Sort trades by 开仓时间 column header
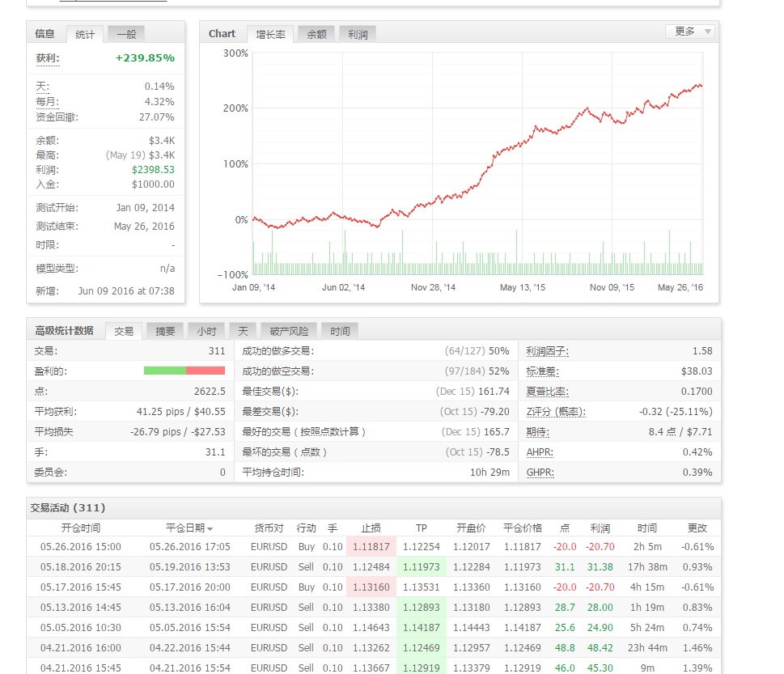The height and width of the screenshot is (674, 784). point(80,528)
